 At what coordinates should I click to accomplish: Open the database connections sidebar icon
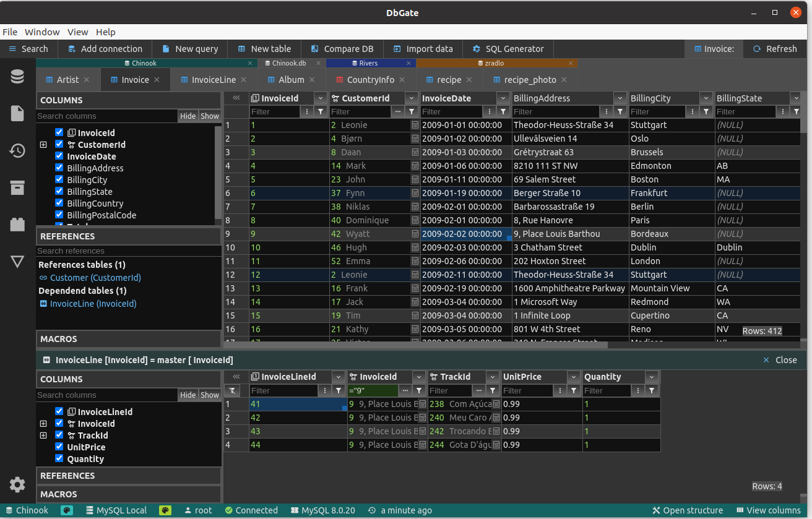coord(17,77)
